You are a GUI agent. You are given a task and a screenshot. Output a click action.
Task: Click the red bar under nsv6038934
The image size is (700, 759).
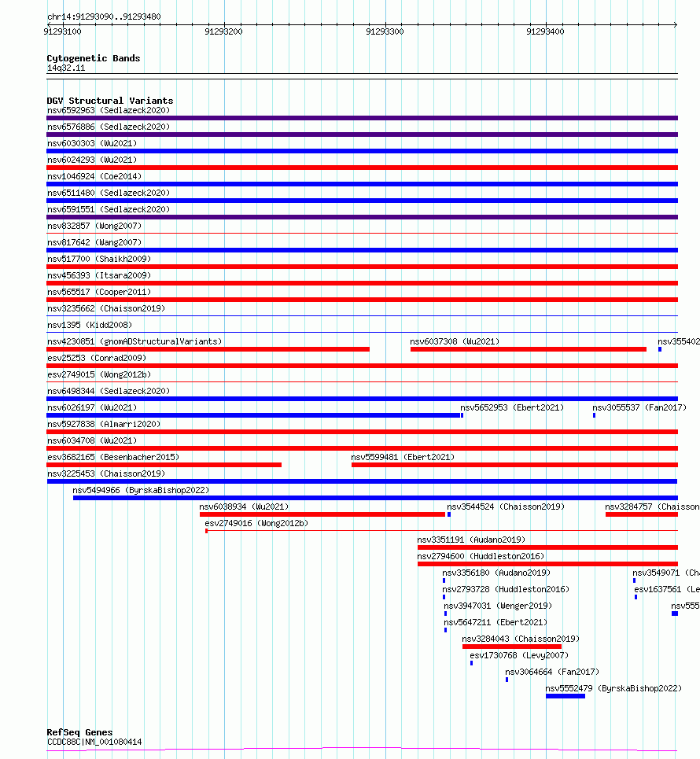[x=322, y=514]
